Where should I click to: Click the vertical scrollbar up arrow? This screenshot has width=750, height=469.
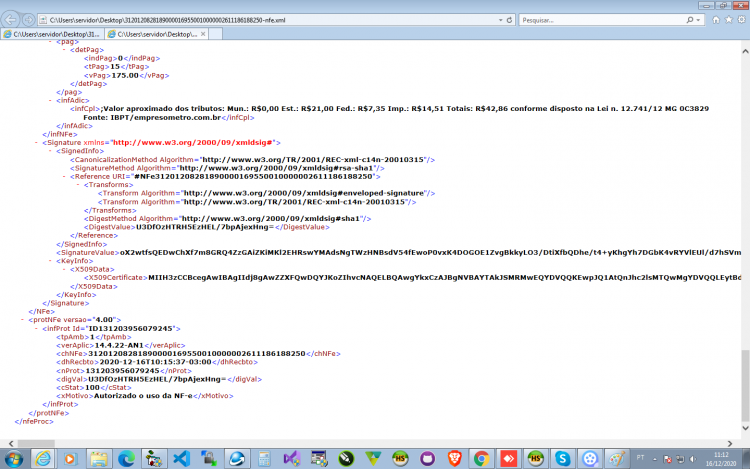coord(745,51)
